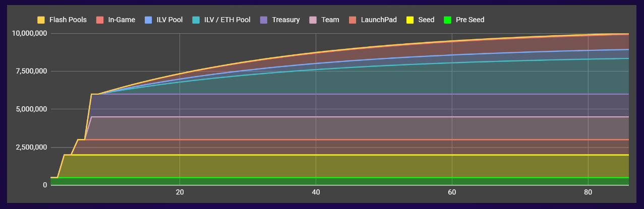Click the 5,000,000 y-axis label
644x209 pixels.
tap(32, 109)
